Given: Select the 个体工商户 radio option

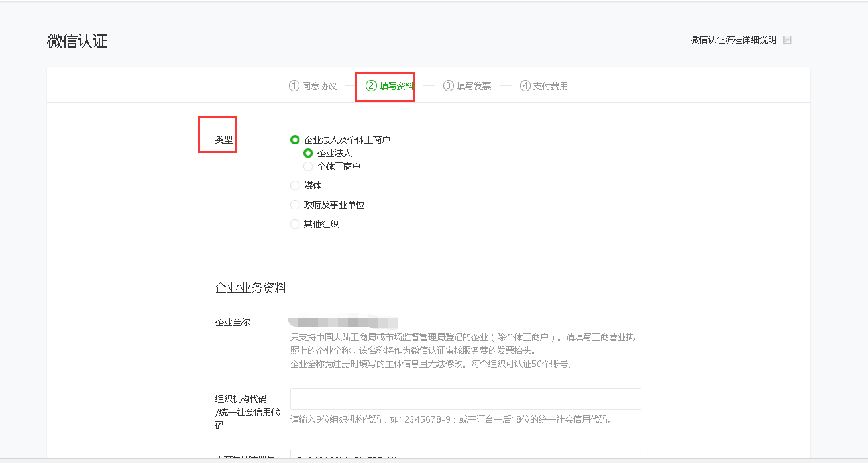Looking at the screenshot, I should click(308, 166).
